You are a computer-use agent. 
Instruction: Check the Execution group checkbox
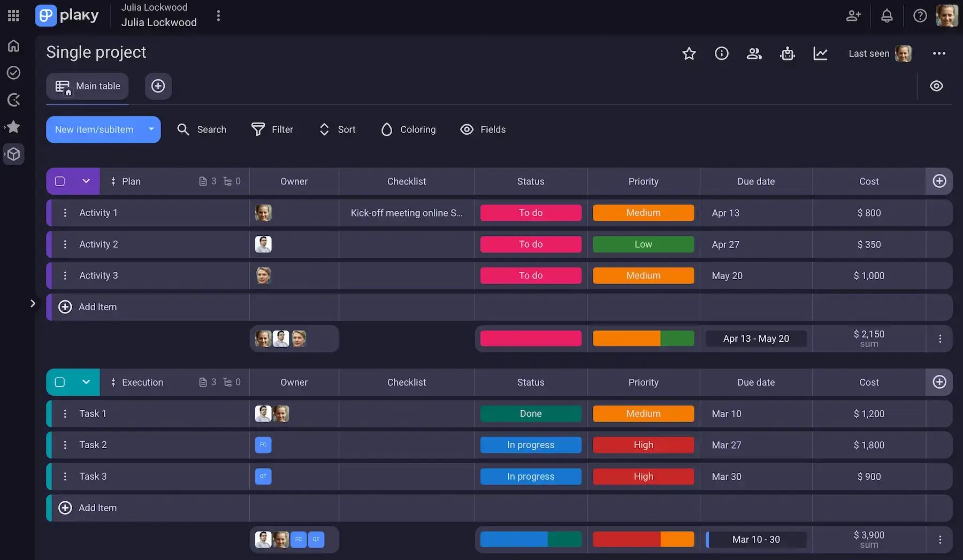[59, 382]
